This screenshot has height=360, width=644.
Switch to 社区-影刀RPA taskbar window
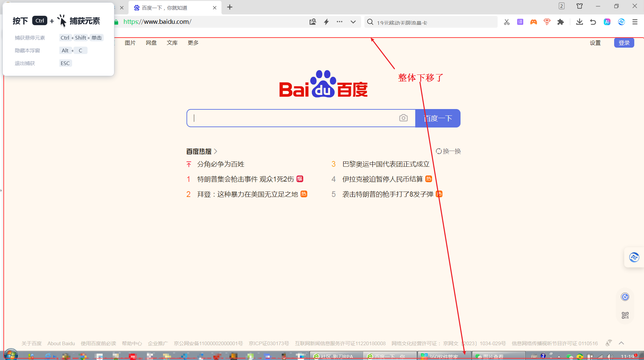336,356
